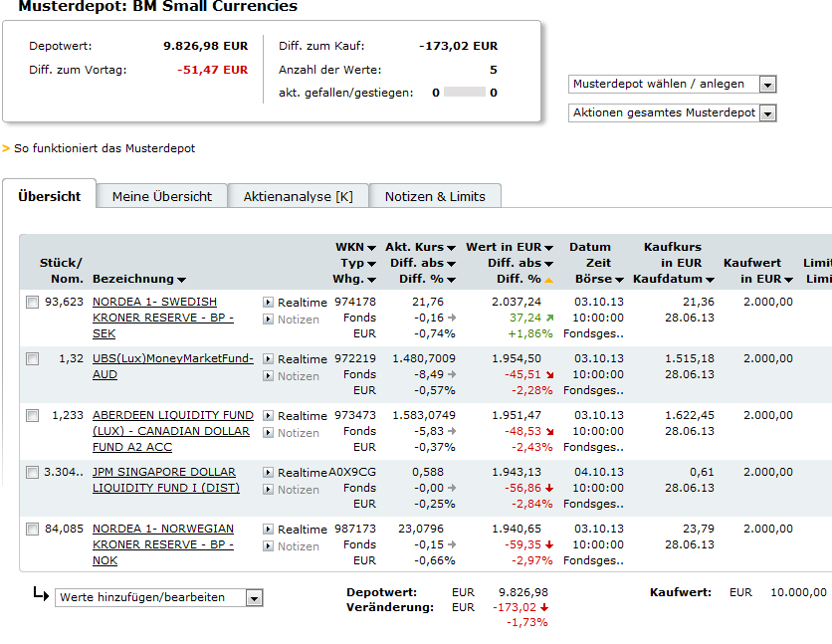Open Notizen icon for Nordea Norwegian Kroner row
832x644 pixels.
[x=268, y=546]
